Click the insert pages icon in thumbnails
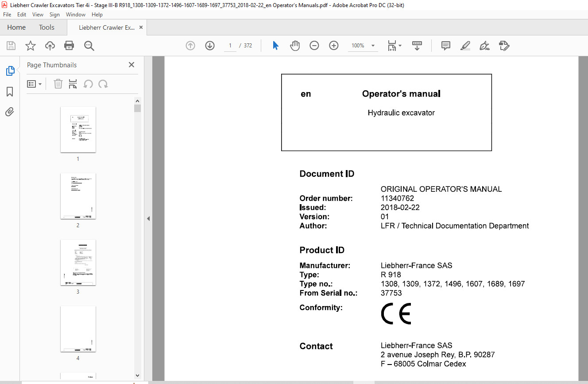Screen dimensions: 588x384 point(73,84)
